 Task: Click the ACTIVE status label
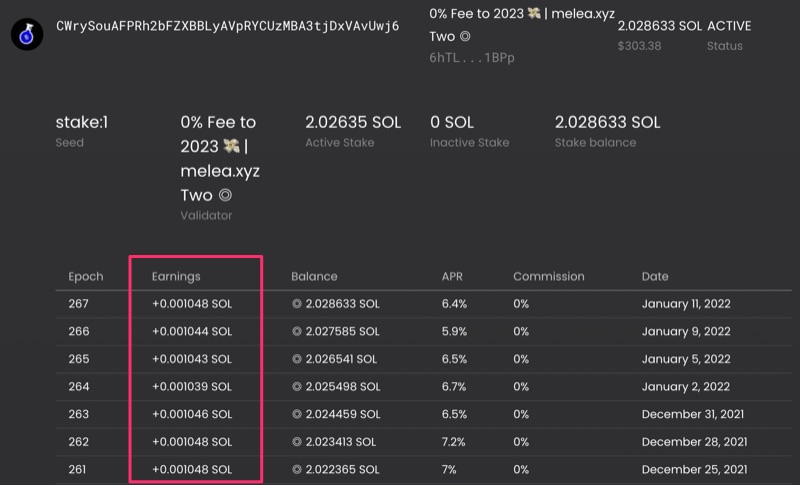[729, 26]
